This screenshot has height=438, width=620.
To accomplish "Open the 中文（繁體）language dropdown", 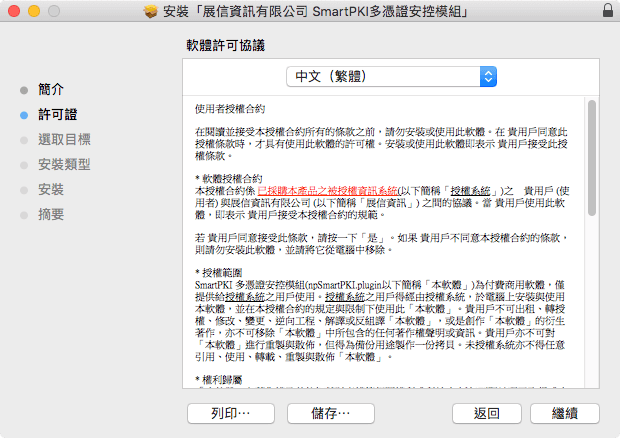I will coord(391,76).
